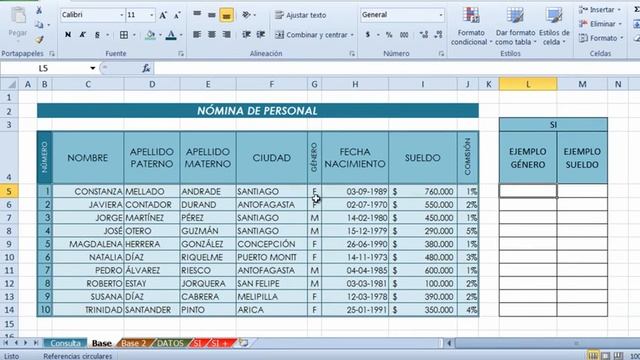Click the Insertar cells button

coord(600,10)
